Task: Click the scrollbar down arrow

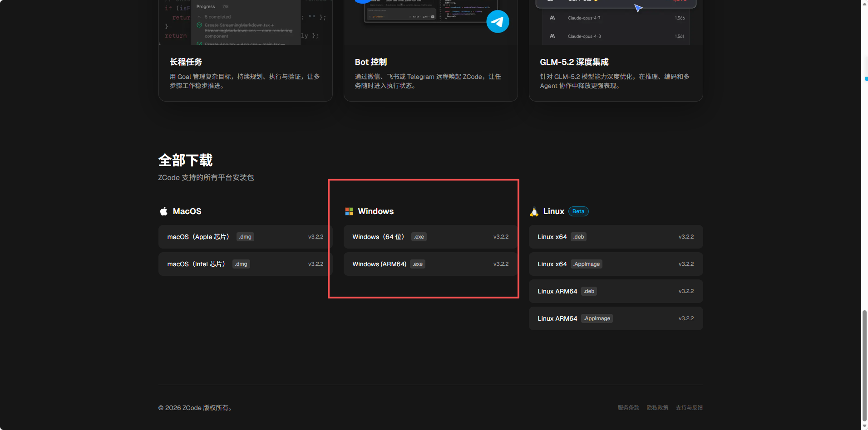Action: 864,426
